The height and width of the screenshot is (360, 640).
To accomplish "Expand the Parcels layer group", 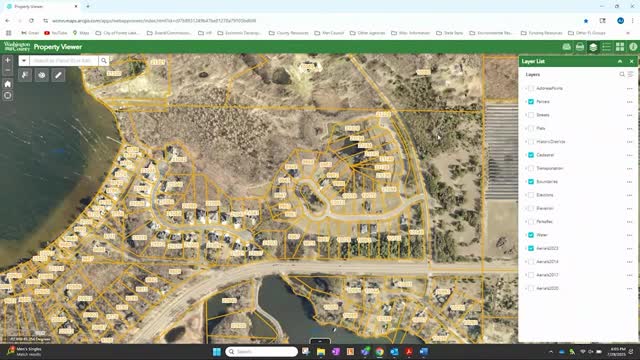I will pos(526,102).
